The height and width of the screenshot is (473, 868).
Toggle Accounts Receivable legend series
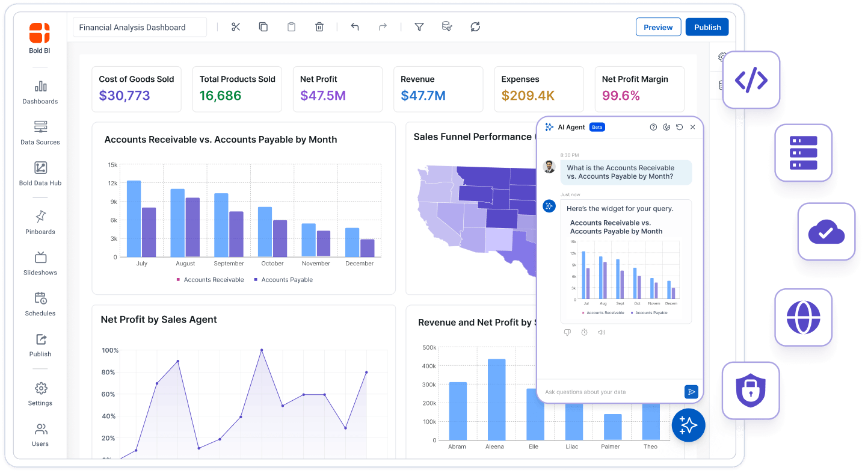tap(210, 280)
